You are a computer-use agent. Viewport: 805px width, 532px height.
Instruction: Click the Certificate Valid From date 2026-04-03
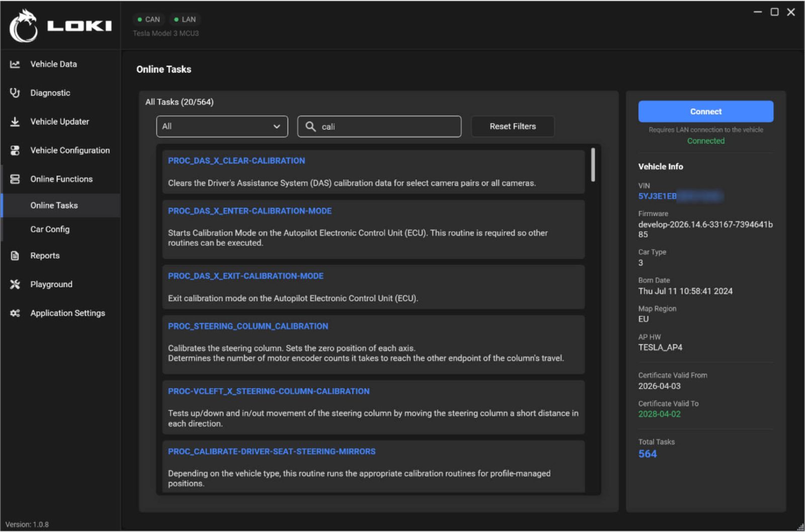click(x=659, y=386)
